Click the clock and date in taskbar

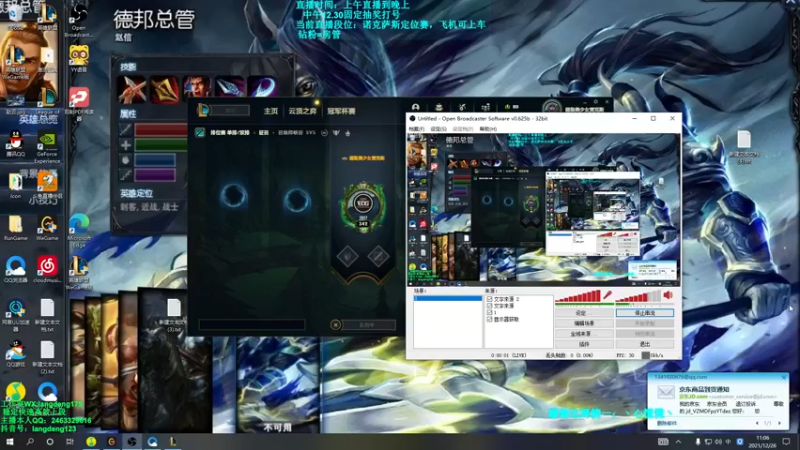pyautogui.click(x=762, y=442)
